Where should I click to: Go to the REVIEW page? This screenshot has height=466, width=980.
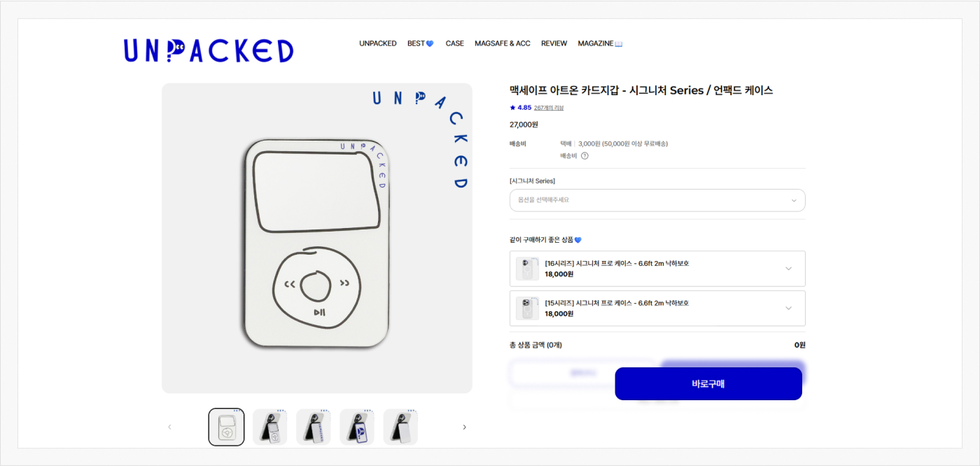point(554,43)
